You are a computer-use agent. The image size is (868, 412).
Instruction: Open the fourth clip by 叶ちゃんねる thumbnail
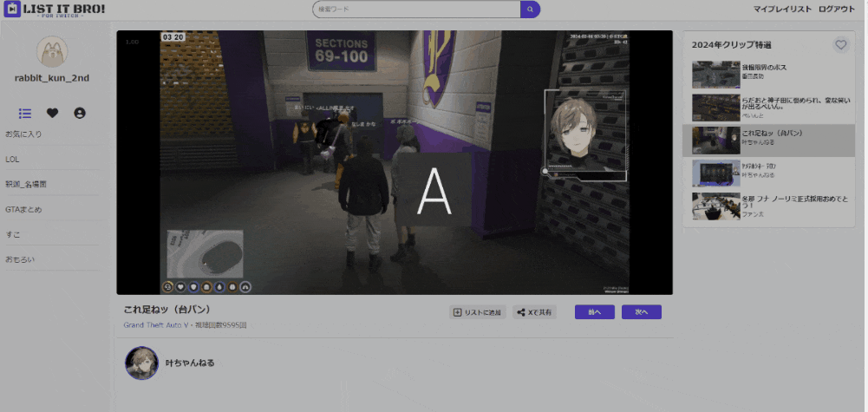pyautogui.click(x=715, y=173)
